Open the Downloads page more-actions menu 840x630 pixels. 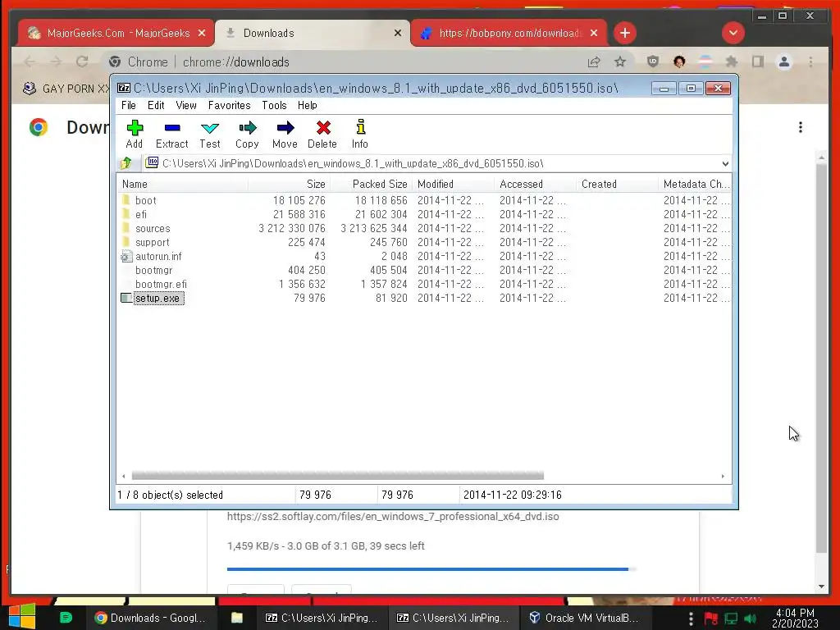(801, 127)
